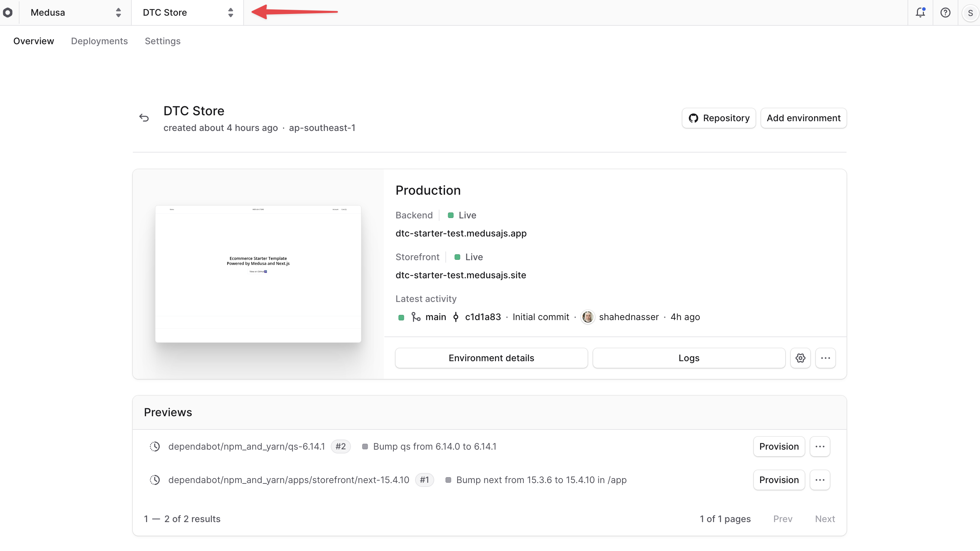Viewport: 980px width, 551px height.
Task: Click the Medusa logo in the top-left
Action: [x=8, y=12]
